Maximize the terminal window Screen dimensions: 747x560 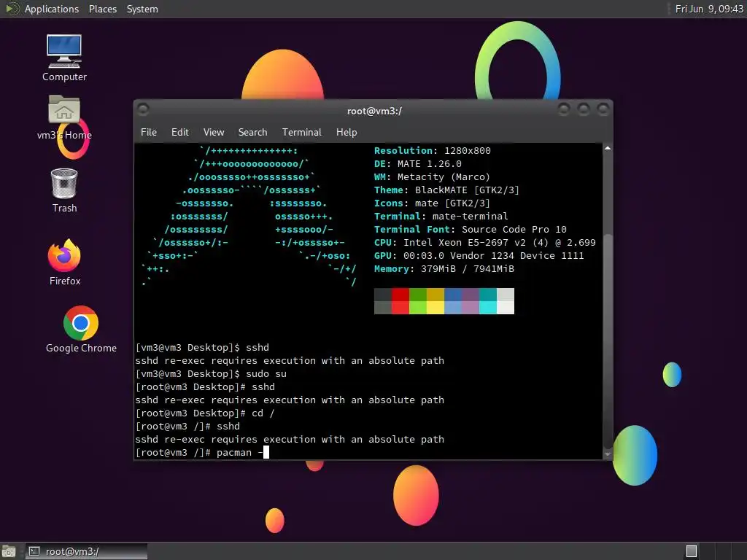584,109
